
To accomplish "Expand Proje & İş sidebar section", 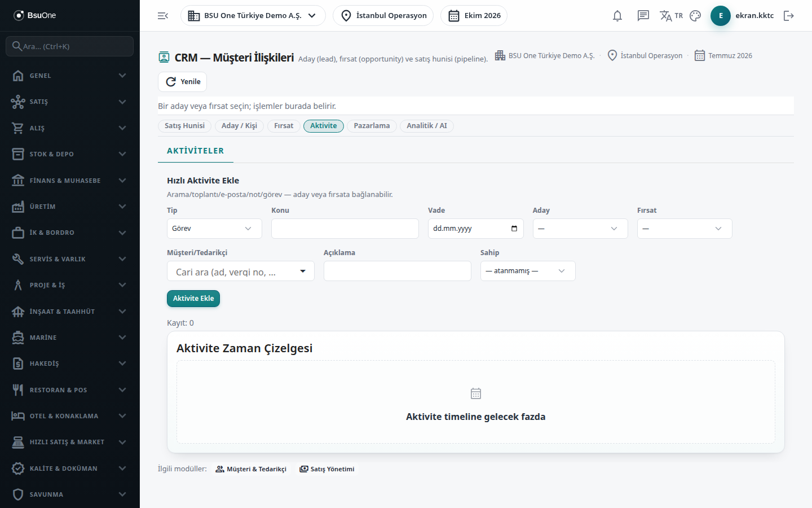I will click(70, 285).
